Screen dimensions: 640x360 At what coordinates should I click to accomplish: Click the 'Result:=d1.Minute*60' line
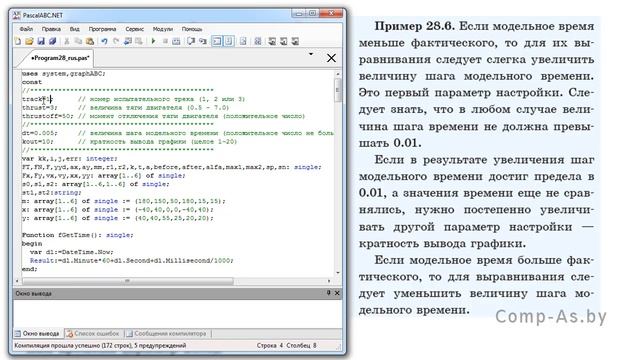(131, 260)
